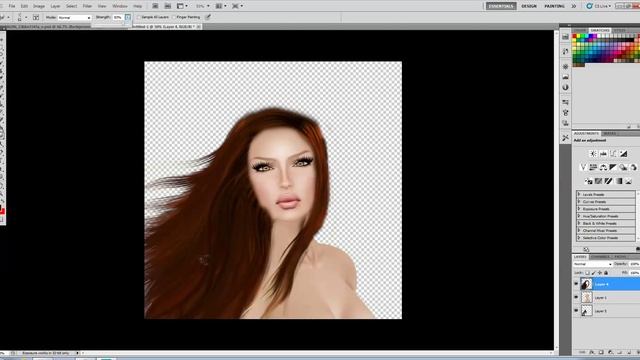
Task: Expand Black & White Presets list
Action: (x=579, y=223)
